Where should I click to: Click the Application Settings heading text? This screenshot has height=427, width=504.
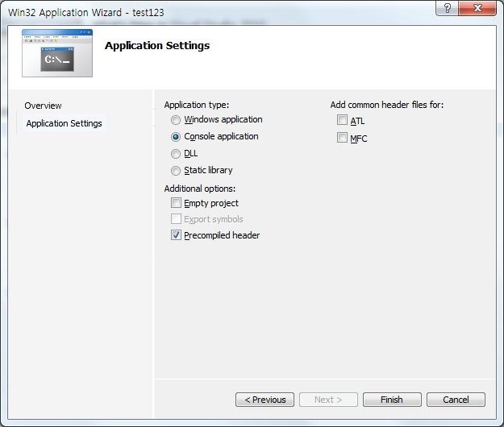click(157, 46)
